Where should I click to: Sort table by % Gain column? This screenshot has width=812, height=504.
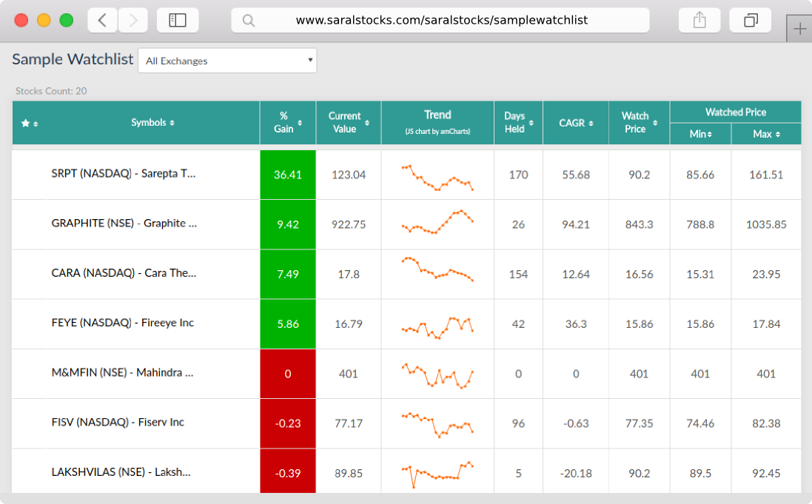(x=288, y=122)
